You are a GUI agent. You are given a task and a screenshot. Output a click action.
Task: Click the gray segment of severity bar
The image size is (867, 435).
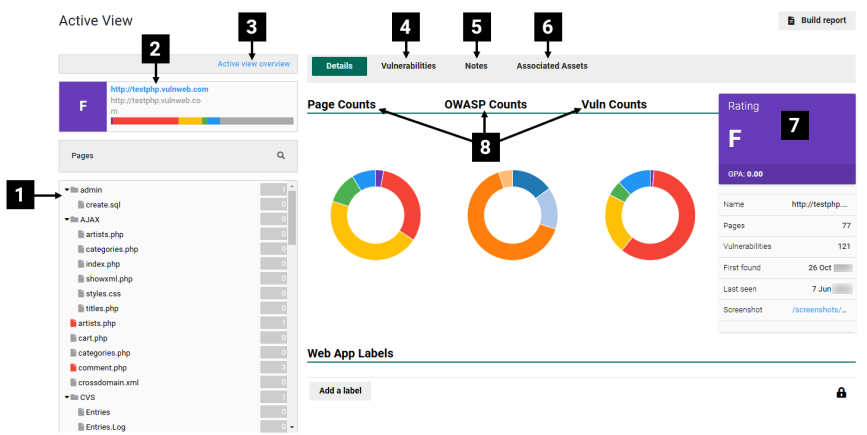(x=257, y=120)
